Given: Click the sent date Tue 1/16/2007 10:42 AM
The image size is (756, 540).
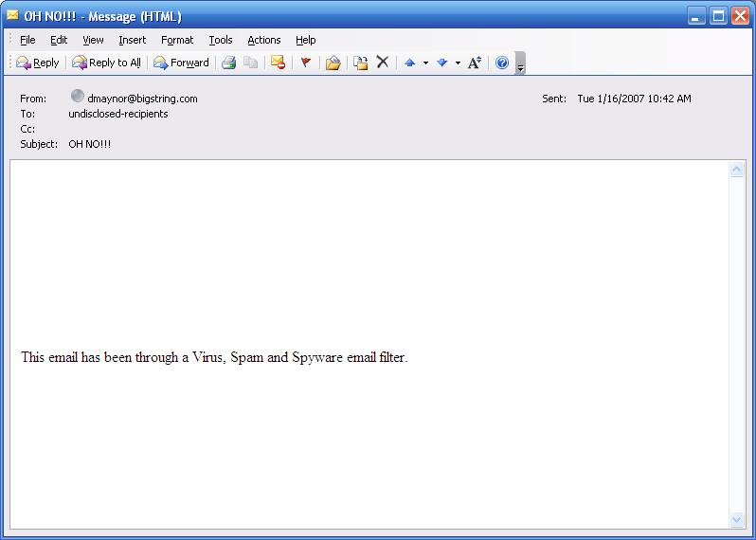Looking at the screenshot, I should (634, 99).
